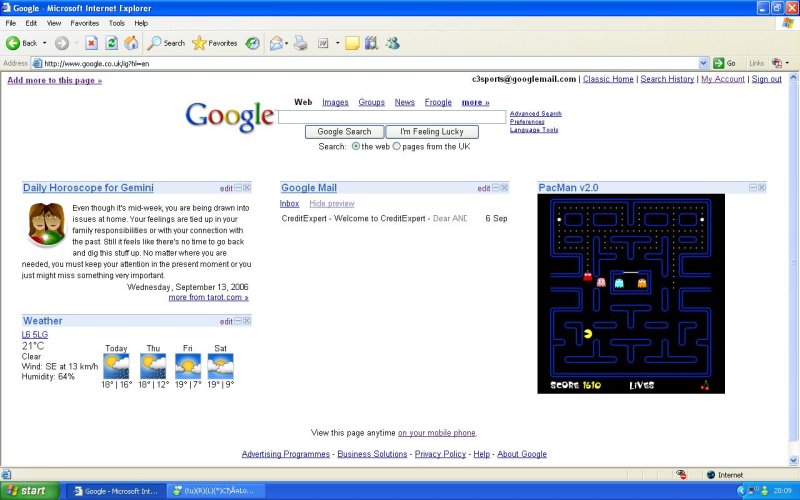Select the "the web" search radio button
The image size is (800, 500).
(356, 146)
